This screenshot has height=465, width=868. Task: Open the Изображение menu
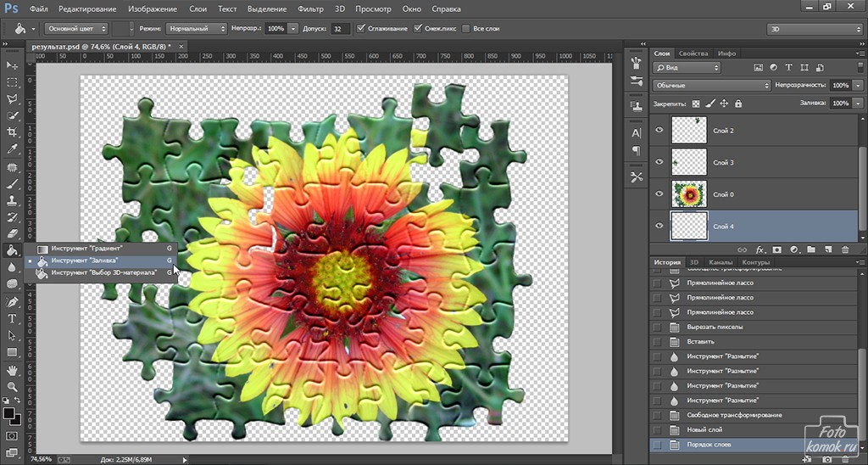pyautogui.click(x=153, y=8)
